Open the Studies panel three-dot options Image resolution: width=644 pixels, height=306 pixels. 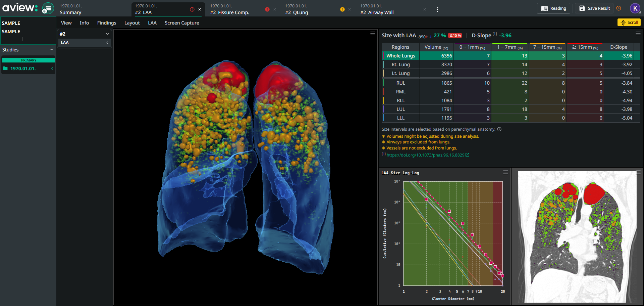point(51,49)
